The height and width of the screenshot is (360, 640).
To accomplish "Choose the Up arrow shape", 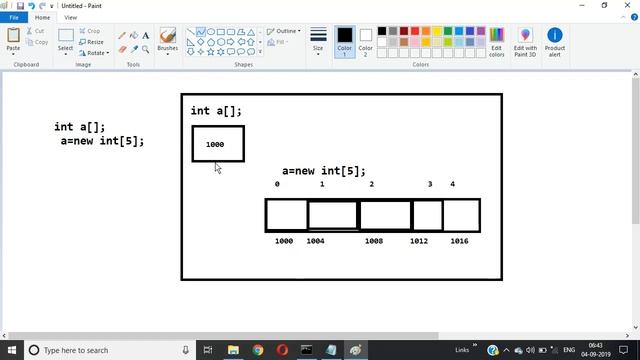I will 251,42.
